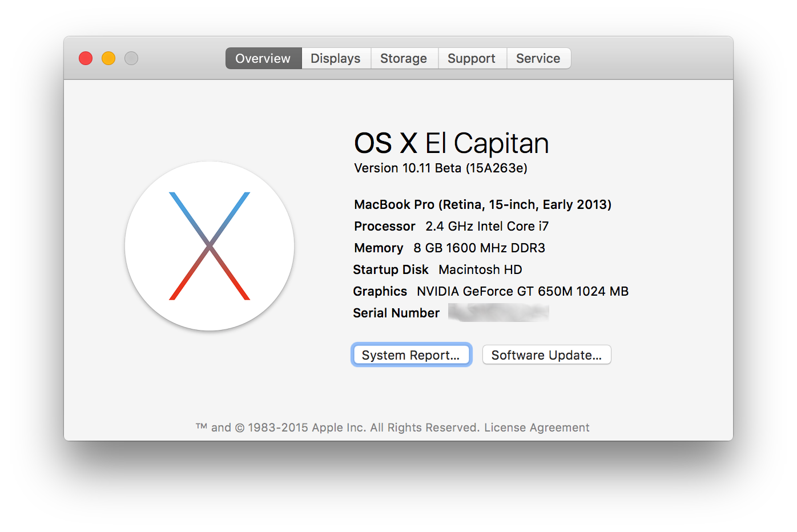Screen dimensions: 797x532
Task: Click the Memory label
Action: (x=379, y=248)
